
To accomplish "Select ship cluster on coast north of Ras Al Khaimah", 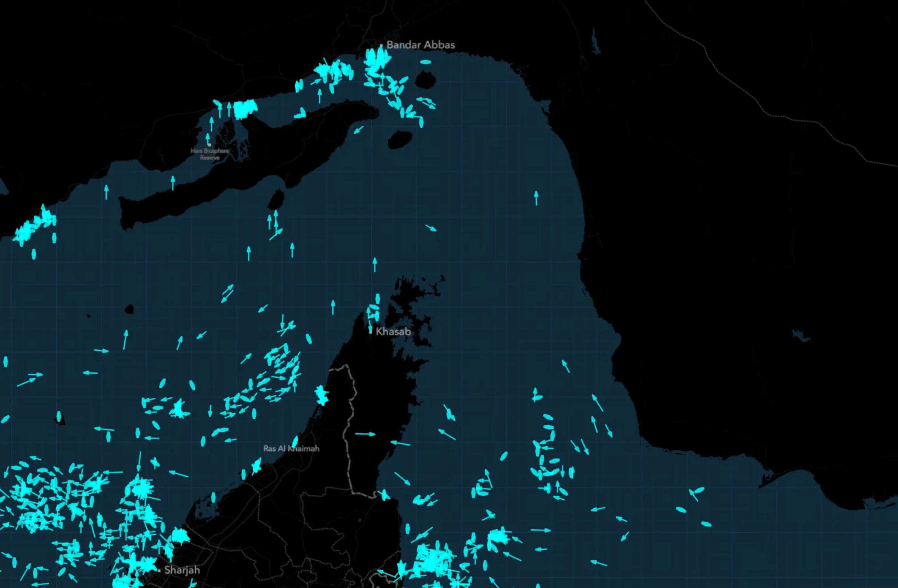I will coord(322,395).
